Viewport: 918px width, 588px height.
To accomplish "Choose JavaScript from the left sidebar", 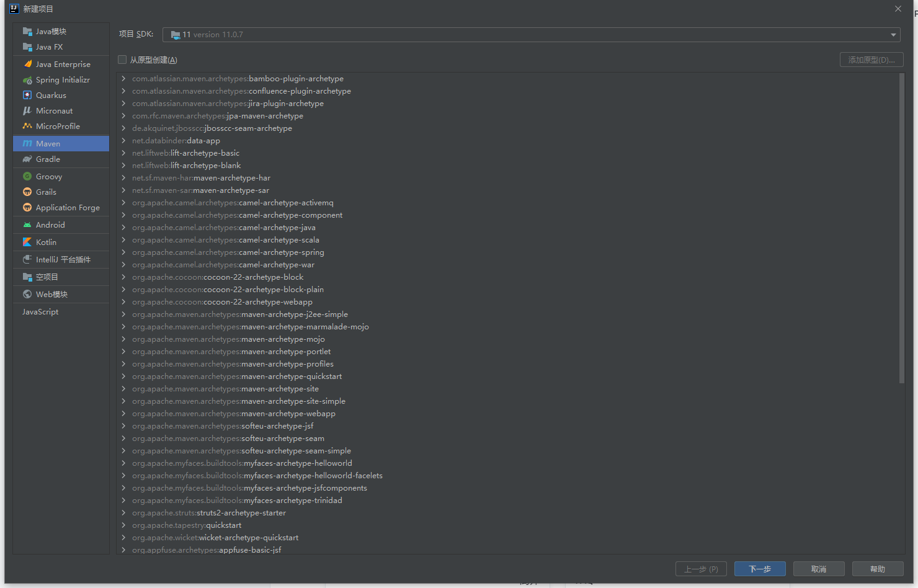I will [x=40, y=312].
